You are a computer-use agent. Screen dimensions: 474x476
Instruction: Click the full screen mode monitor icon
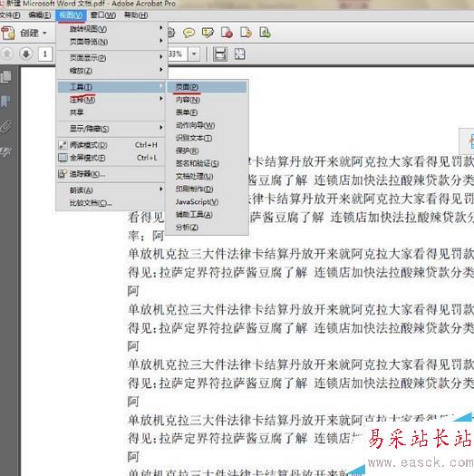click(x=63, y=158)
